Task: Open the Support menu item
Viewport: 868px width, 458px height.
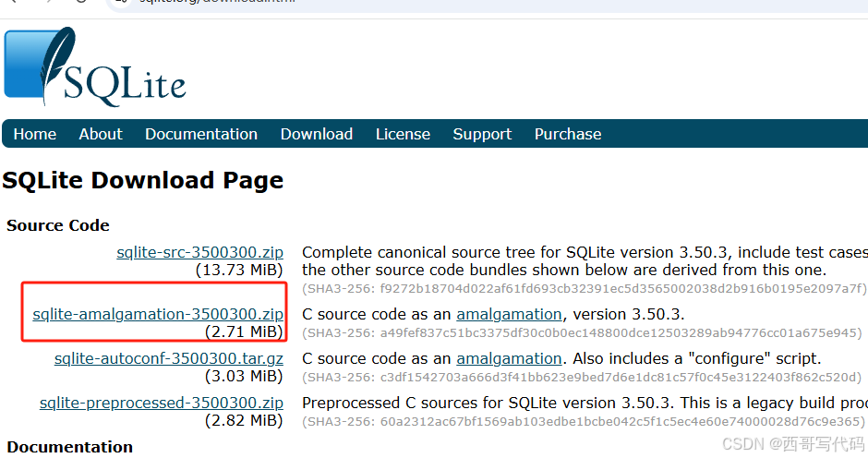Action: point(482,134)
